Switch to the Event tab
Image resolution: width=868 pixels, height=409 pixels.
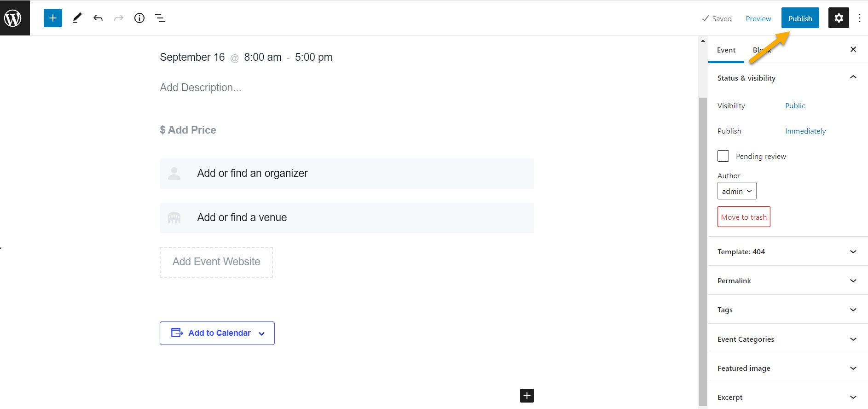[x=726, y=50]
